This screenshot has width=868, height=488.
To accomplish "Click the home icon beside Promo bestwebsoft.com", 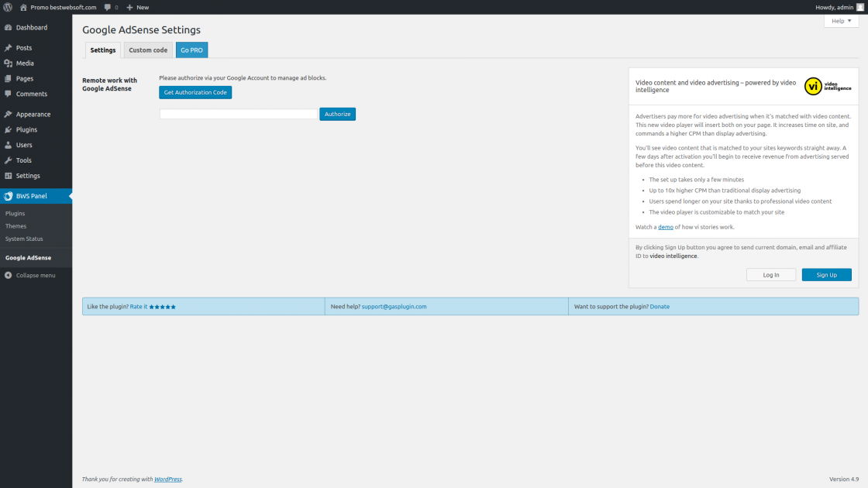I will [23, 7].
